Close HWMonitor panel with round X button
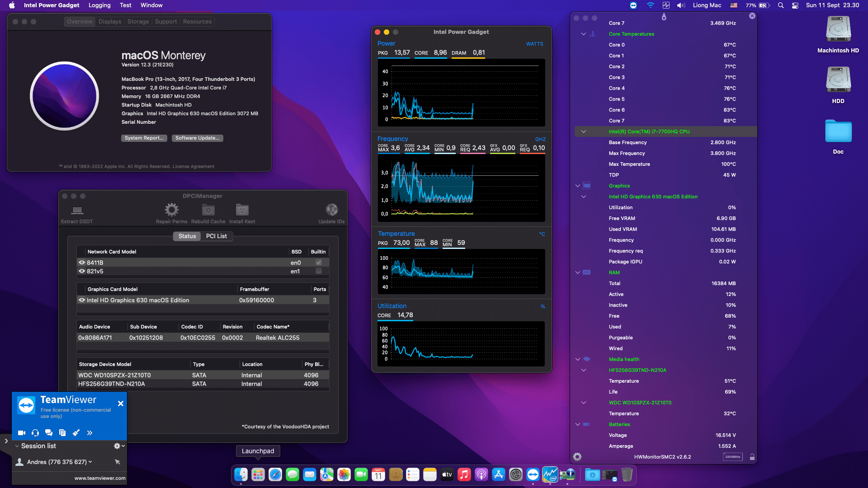This screenshot has width=868, height=488. coord(752,16)
